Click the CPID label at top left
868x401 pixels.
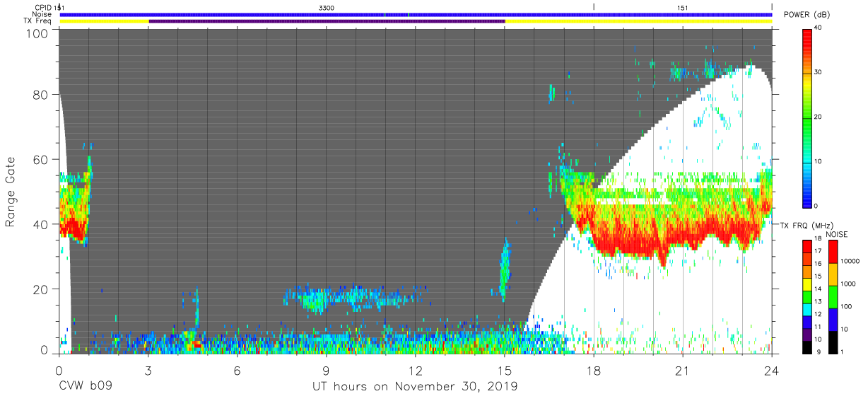[43, 7]
